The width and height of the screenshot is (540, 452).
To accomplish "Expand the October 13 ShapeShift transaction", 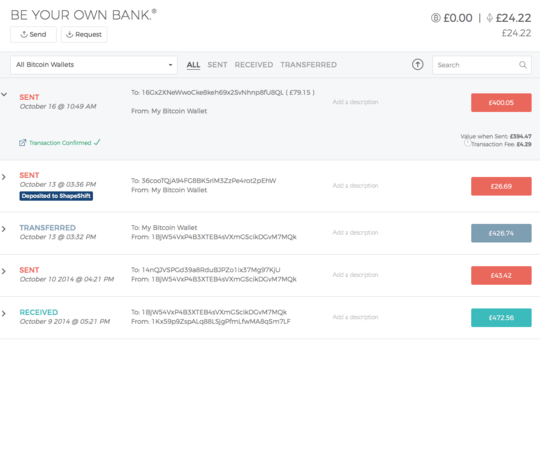I will point(3,177).
